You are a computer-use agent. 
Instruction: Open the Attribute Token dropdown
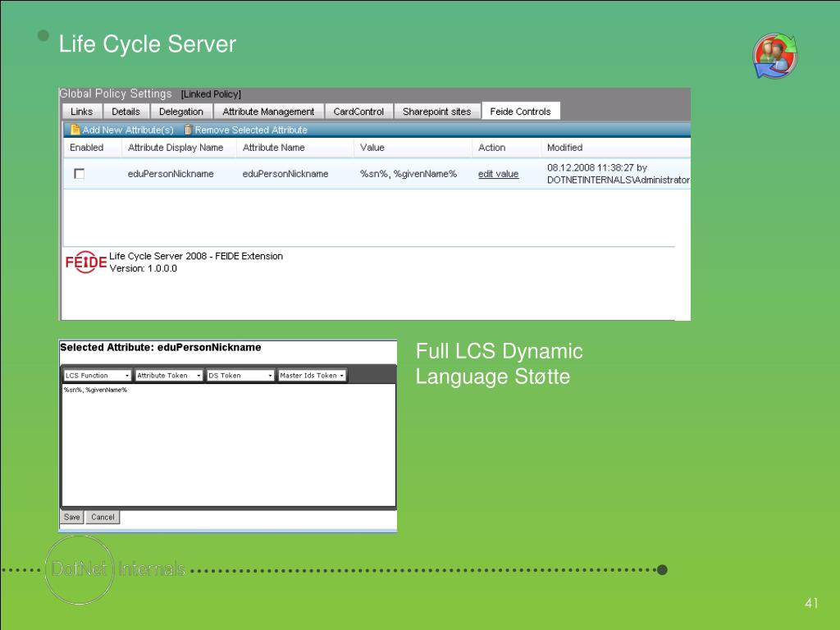click(x=169, y=376)
